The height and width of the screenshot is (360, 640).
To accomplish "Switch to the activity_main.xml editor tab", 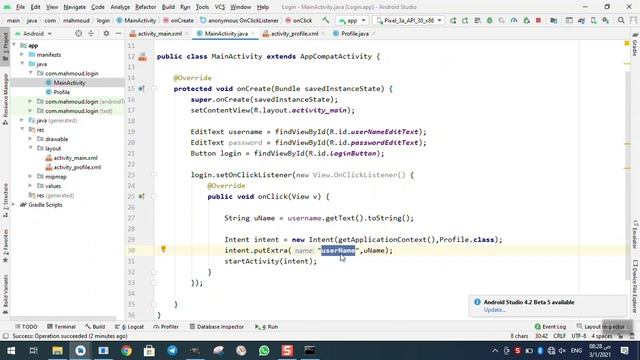I will 159,33.
